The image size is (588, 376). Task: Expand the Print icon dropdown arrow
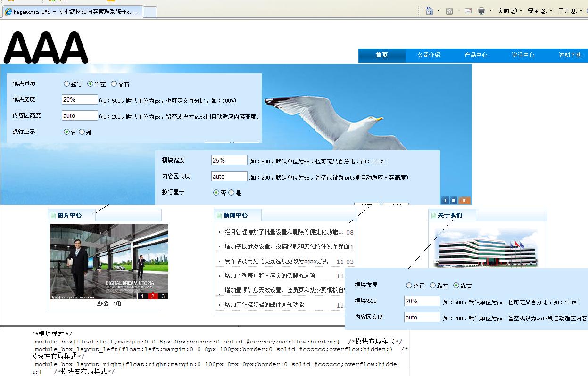point(490,11)
